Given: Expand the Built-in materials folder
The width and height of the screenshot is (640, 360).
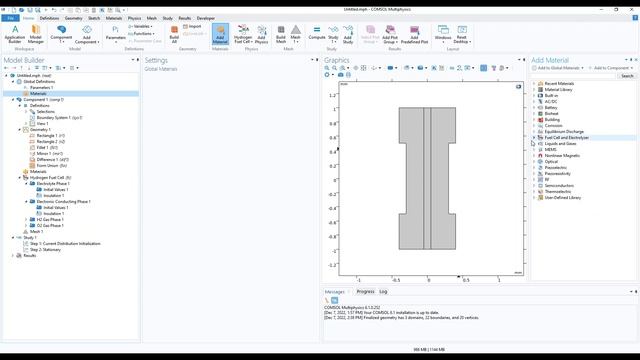Looking at the screenshot, I should coord(534,96).
